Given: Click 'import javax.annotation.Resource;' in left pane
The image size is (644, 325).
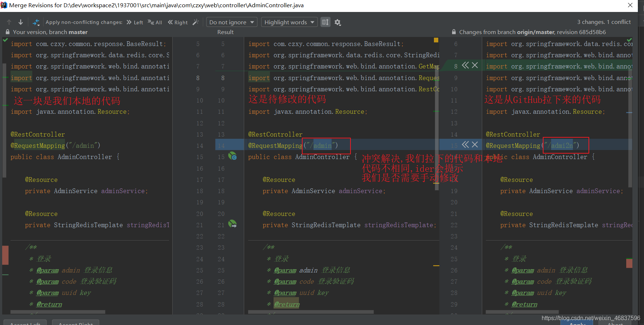Looking at the screenshot, I should pyautogui.click(x=70, y=112).
